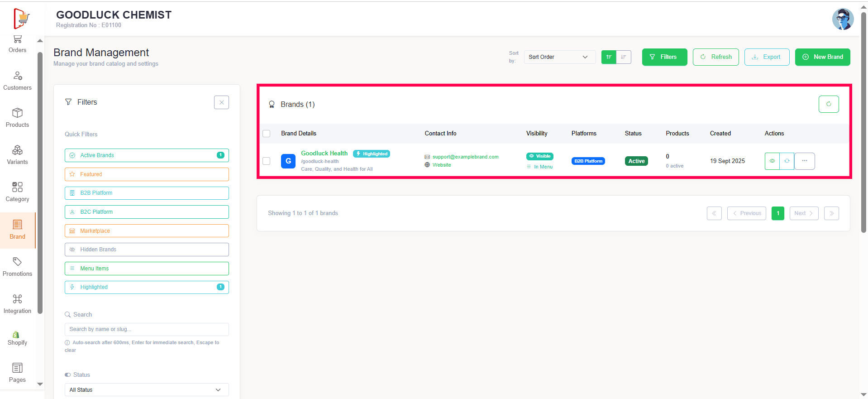868x399 pixels.
Task: Open the Goodluck Health Website link
Action: tap(441, 165)
